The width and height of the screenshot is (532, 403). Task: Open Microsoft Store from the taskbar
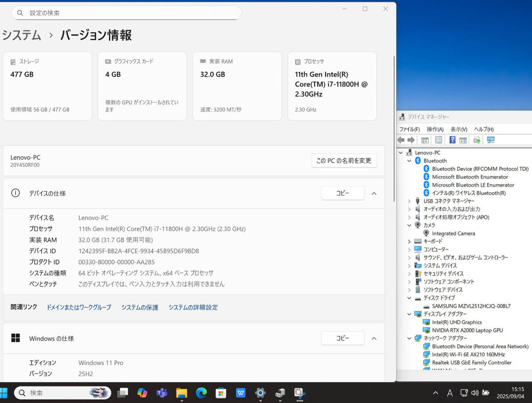tap(221, 393)
